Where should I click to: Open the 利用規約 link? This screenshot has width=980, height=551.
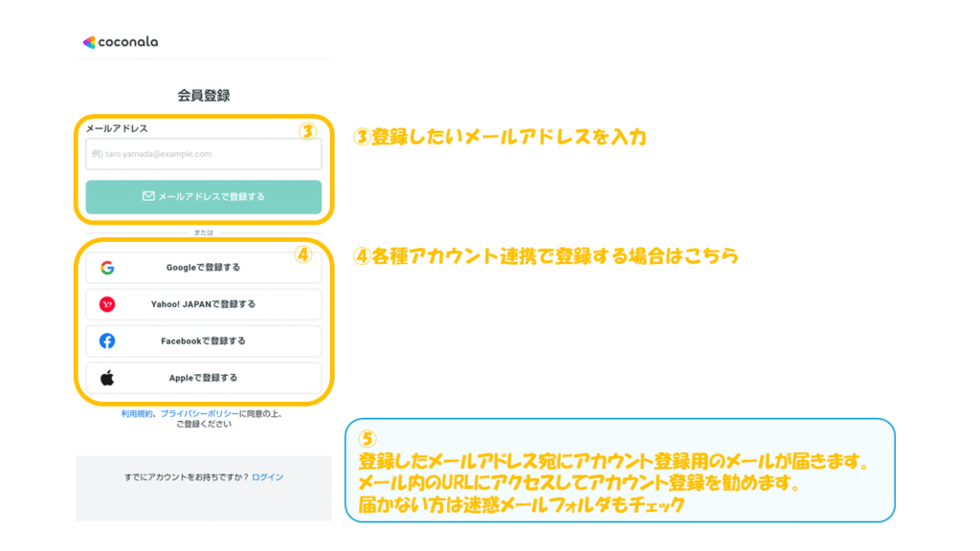point(138,413)
